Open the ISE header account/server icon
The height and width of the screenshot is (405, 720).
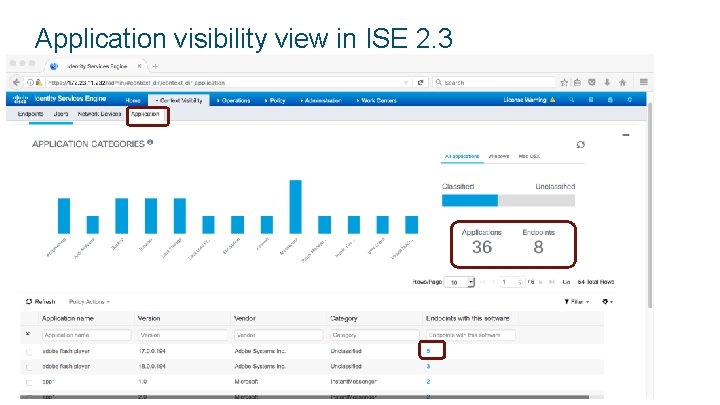tap(610, 100)
